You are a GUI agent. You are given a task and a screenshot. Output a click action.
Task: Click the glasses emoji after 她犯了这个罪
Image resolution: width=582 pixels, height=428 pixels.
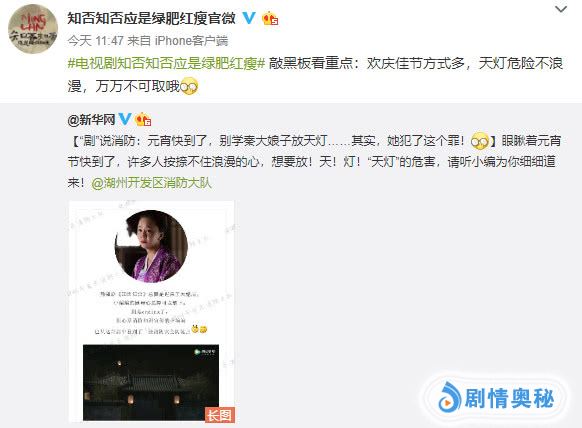pos(480,141)
